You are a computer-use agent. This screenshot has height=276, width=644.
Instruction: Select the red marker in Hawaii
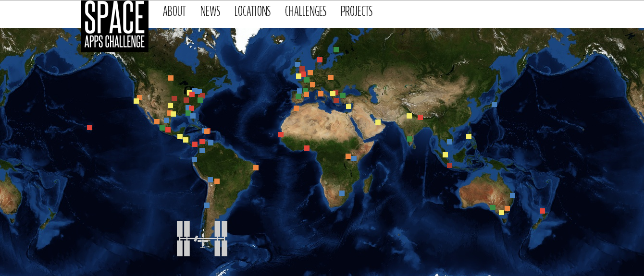[89, 127]
